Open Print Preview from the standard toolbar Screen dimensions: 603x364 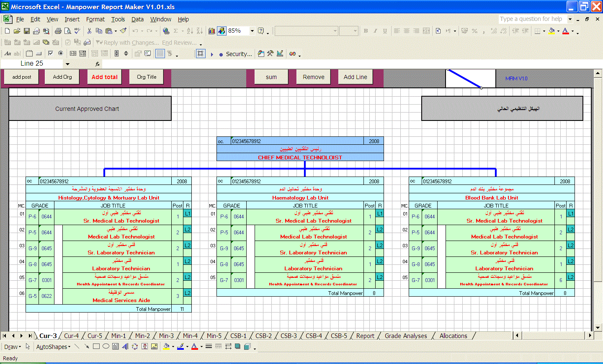coord(67,31)
